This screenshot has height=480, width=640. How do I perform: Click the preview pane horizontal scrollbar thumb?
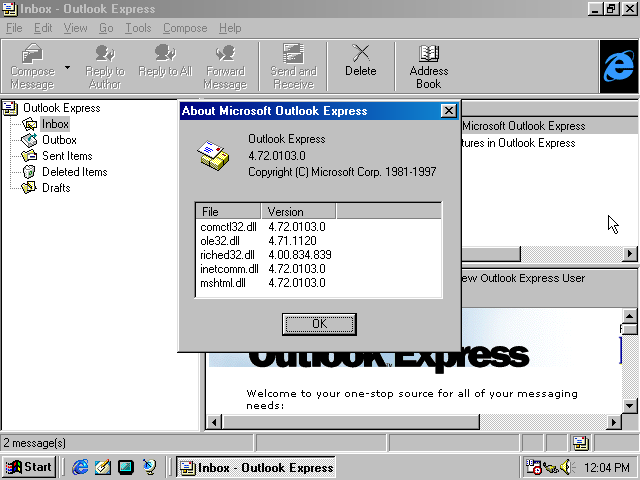pos(351,422)
